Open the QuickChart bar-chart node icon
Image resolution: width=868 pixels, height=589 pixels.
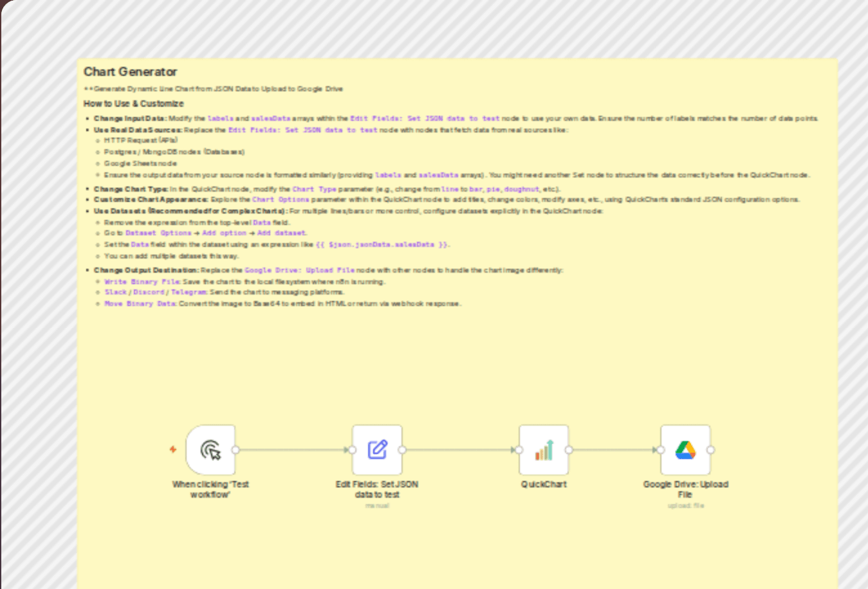544,449
